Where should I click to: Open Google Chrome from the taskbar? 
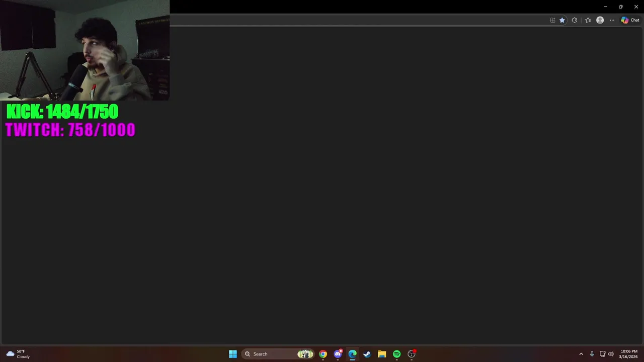323,354
